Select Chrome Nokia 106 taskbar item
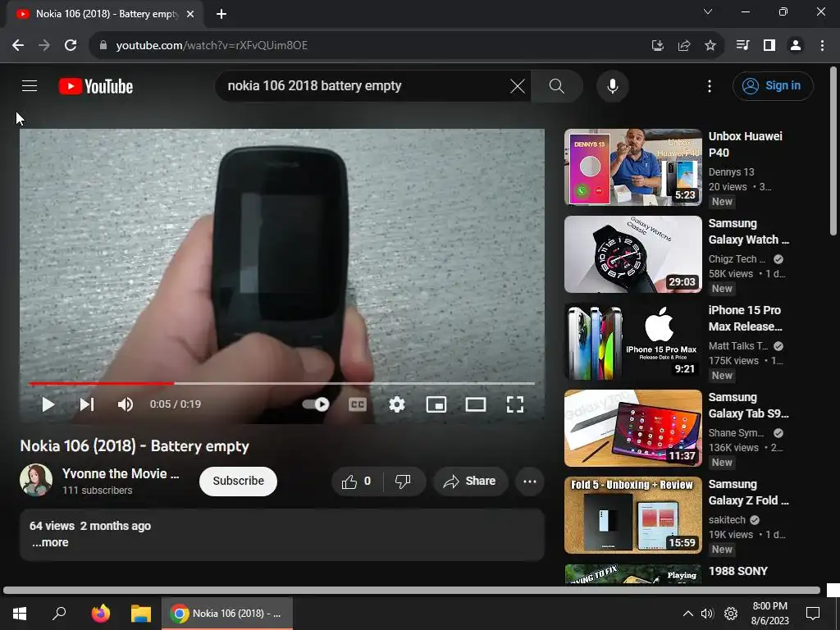 pyautogui.click(x=227, y=614)
